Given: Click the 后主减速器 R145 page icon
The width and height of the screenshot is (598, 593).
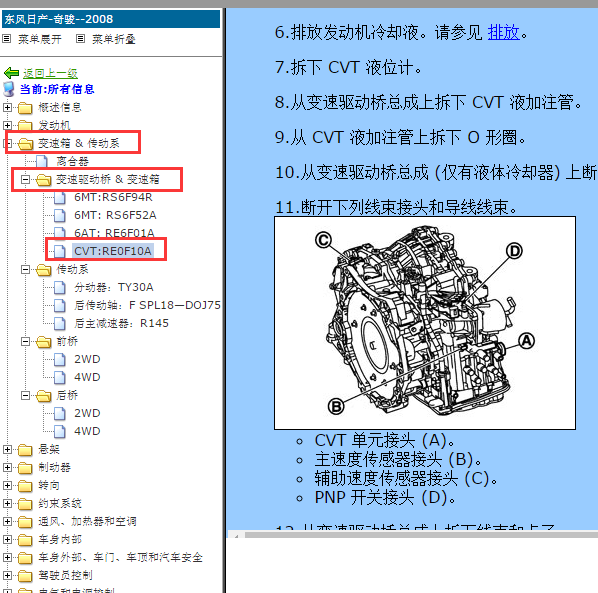Looking at the screenshot, I should (x=59, y=323).
